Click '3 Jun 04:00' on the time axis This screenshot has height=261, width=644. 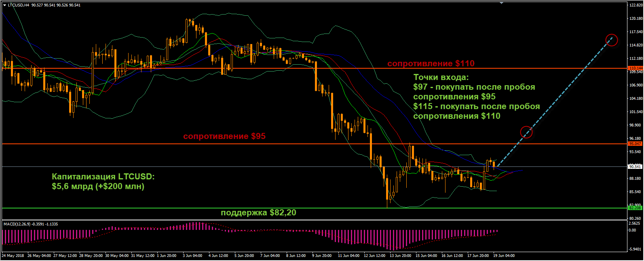[192, 256]
